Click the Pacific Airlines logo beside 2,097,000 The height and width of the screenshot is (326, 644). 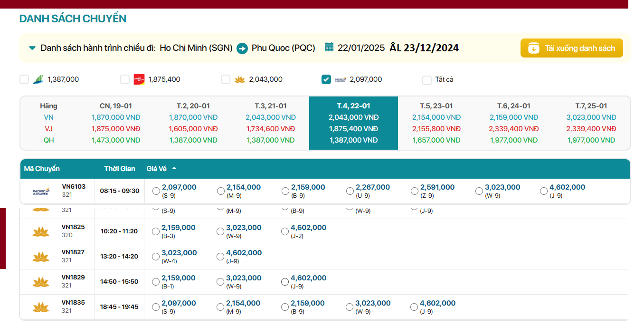[x=340, y=79]
